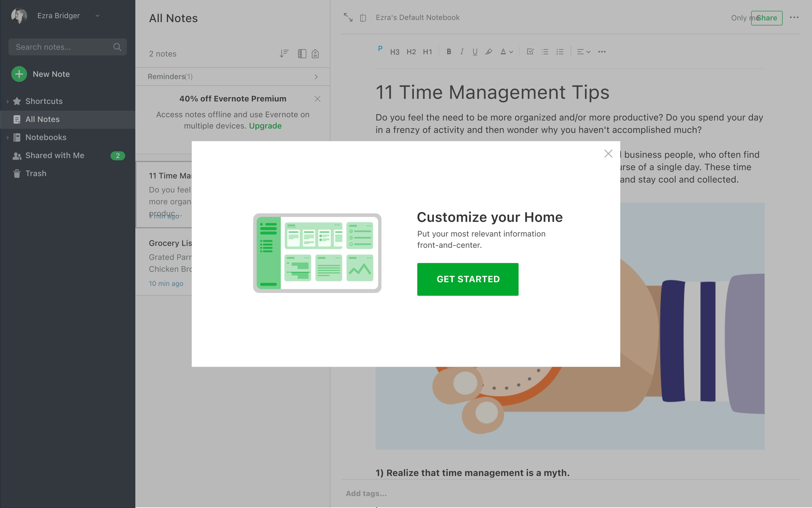Expand the Reminders section
The image size is (812, 508).
316,77
